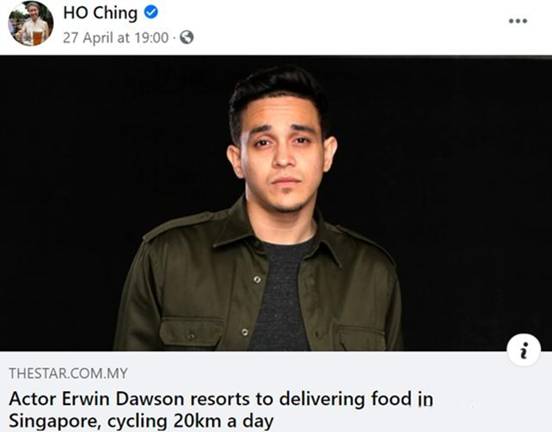552x432 pixels.
Task: Open the HO Ching profile name link
Action: [100, 13]
